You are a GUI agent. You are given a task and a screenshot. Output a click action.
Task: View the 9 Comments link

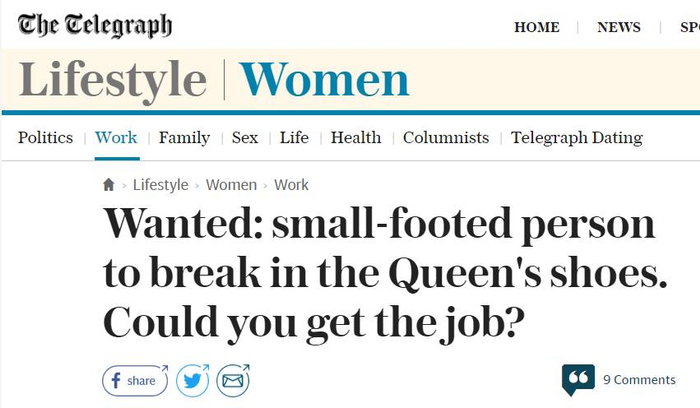tap(639, 380)
